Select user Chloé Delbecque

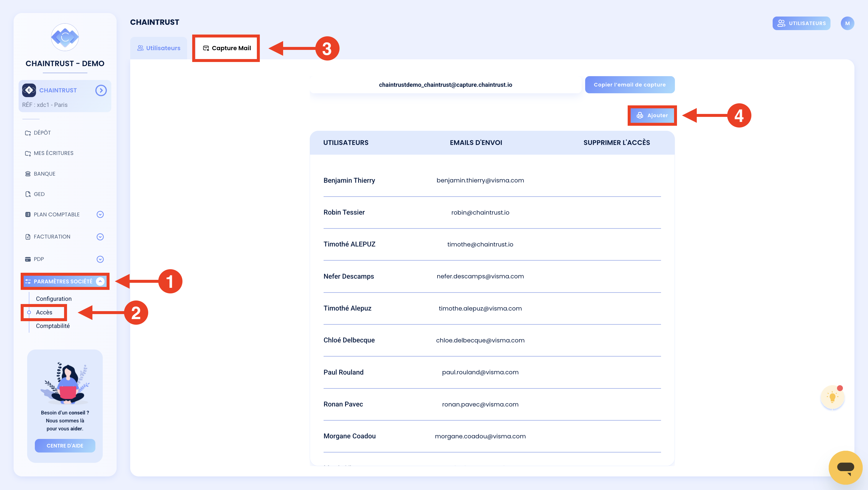pyautogui.click(x=349, y=340)
